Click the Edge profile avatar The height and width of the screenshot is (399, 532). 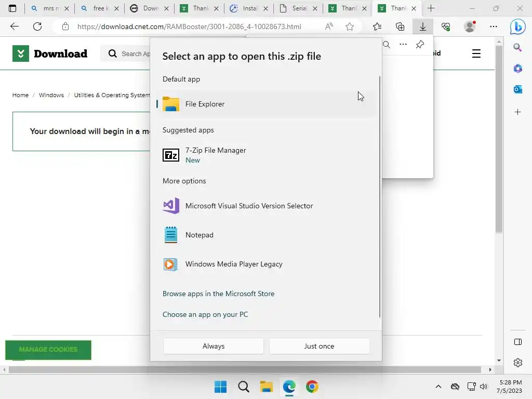[470, 26]
